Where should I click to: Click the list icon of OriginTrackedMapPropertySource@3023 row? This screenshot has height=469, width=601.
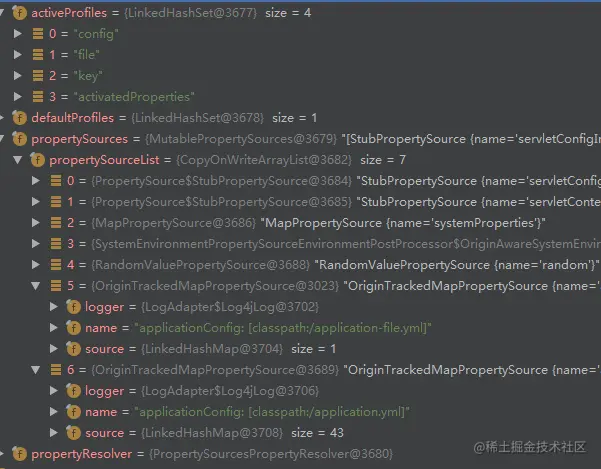tap(56, 286)
